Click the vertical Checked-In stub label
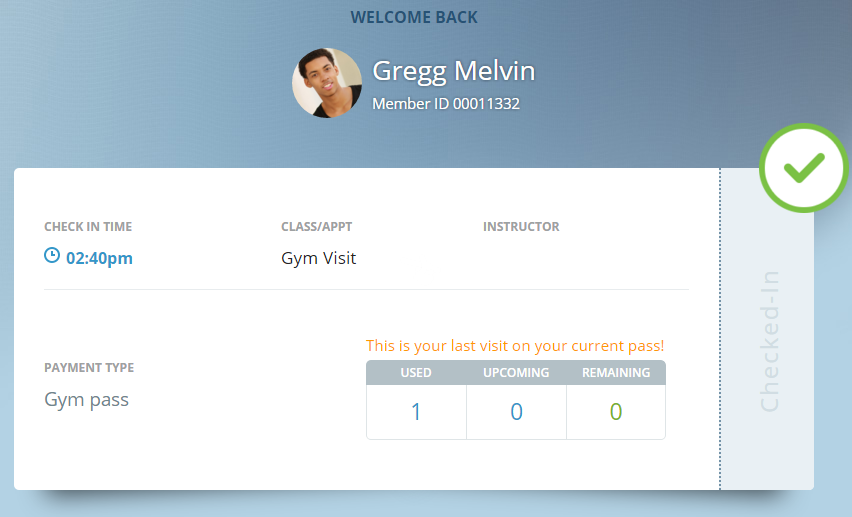 tap(770, 341)
